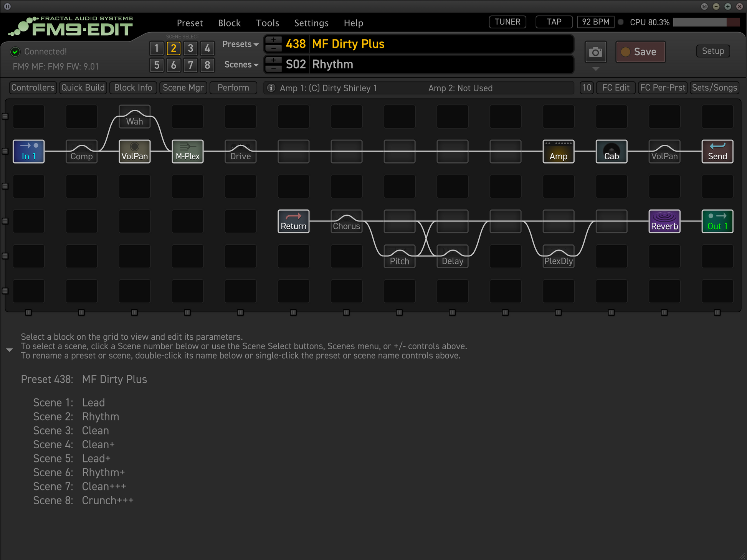This screenshot has width=747, height=560.
Task: Click the camera snapshot icon
Action: click(595, 52)
